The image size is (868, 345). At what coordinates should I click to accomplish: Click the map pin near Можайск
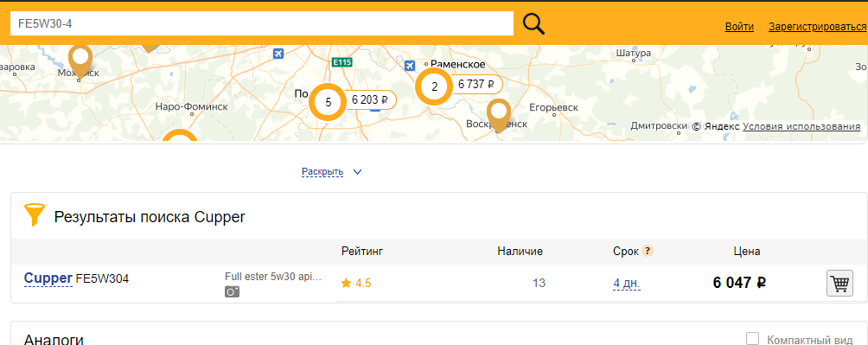tap(80, 61)
